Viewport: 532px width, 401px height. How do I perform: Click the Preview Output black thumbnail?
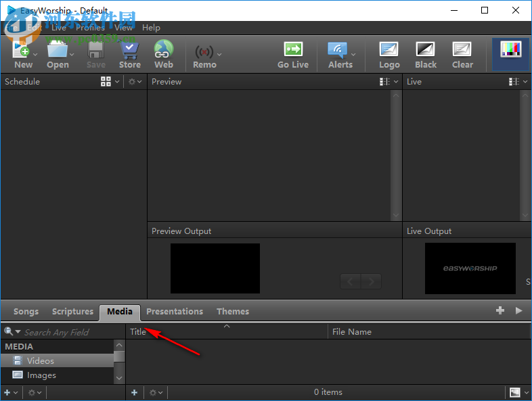tap(215, 268)
